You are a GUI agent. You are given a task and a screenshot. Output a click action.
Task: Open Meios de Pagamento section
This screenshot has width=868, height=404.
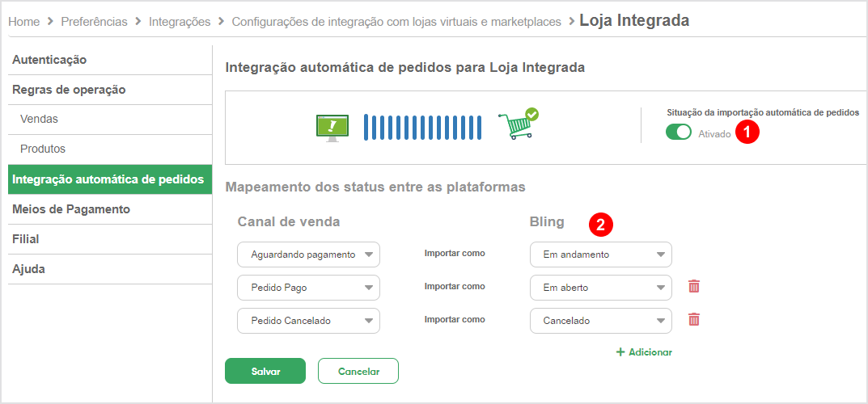tap(110, 209)
